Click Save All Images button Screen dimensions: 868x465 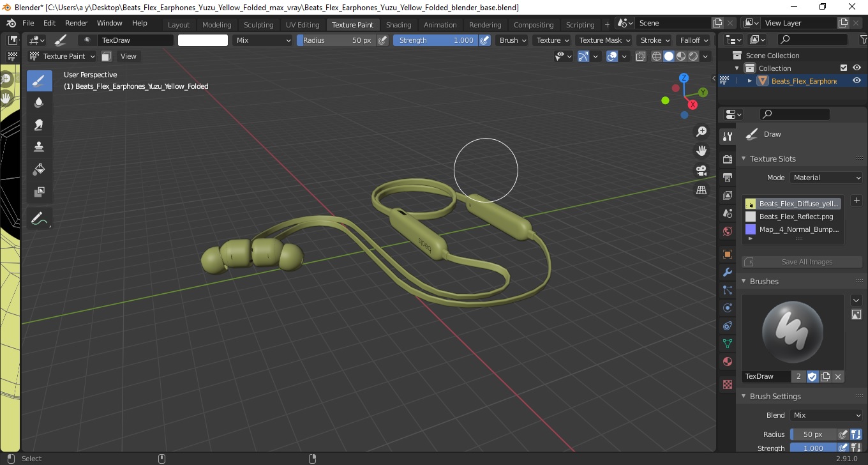802,262
